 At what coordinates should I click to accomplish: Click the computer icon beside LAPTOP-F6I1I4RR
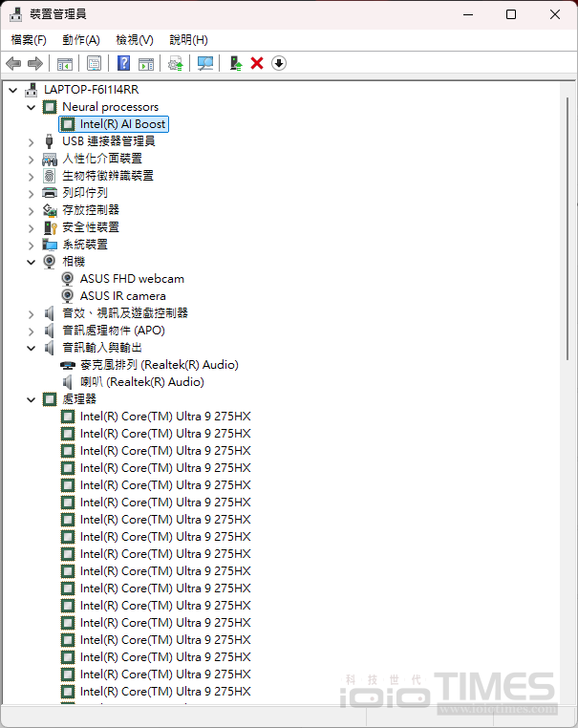click(x=32, y=90)
